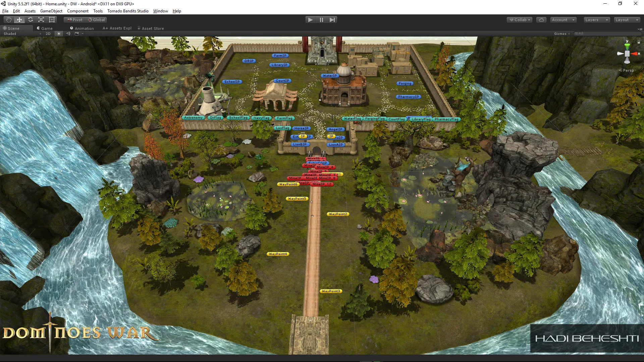Open scene image effects dropdown arrow
Screen dimensions: 644x362
click(x=82, y=34)
